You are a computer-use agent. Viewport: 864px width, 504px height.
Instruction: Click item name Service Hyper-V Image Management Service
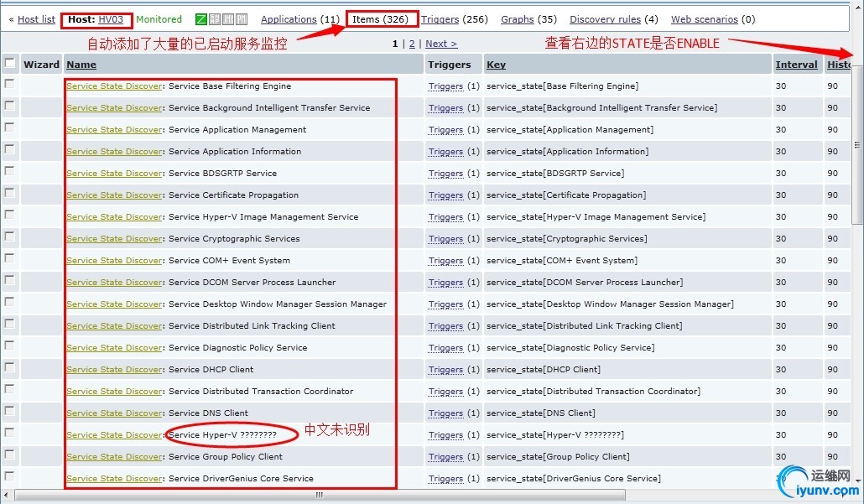tap(263, 217)
